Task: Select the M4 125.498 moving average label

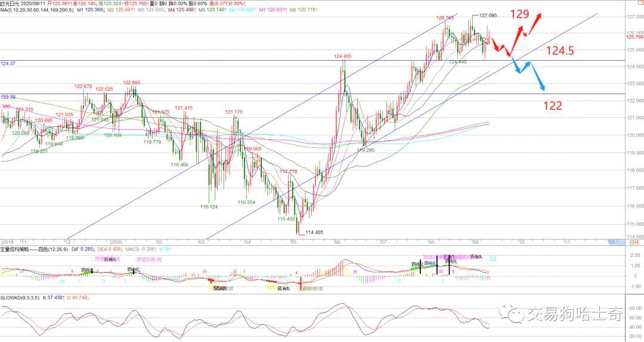Action: point(182,10)
